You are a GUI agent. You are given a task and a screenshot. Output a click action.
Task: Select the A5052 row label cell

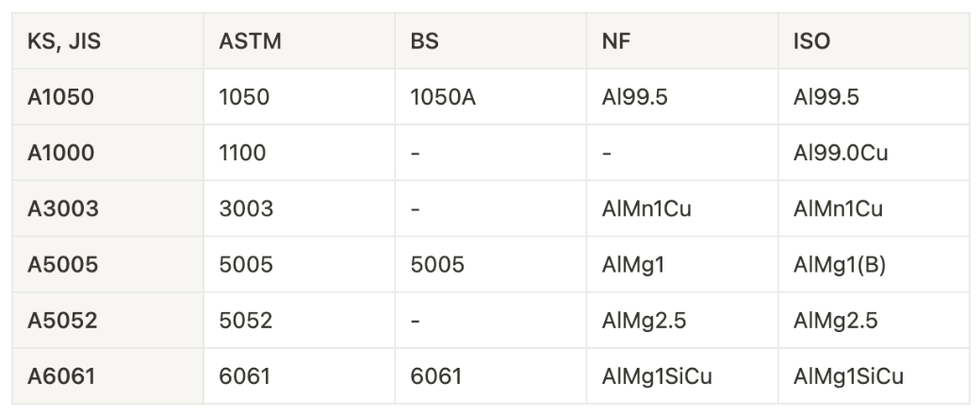(62, 321)
